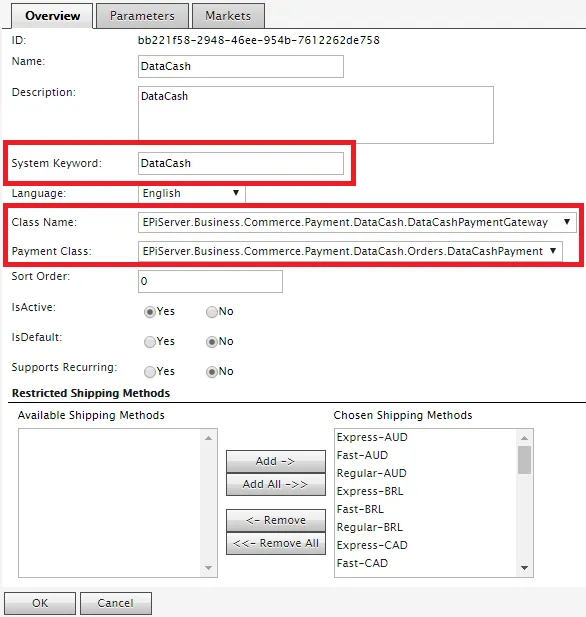Click the Description text area
This screenshot has width=586, height=617.
[316, 115]
